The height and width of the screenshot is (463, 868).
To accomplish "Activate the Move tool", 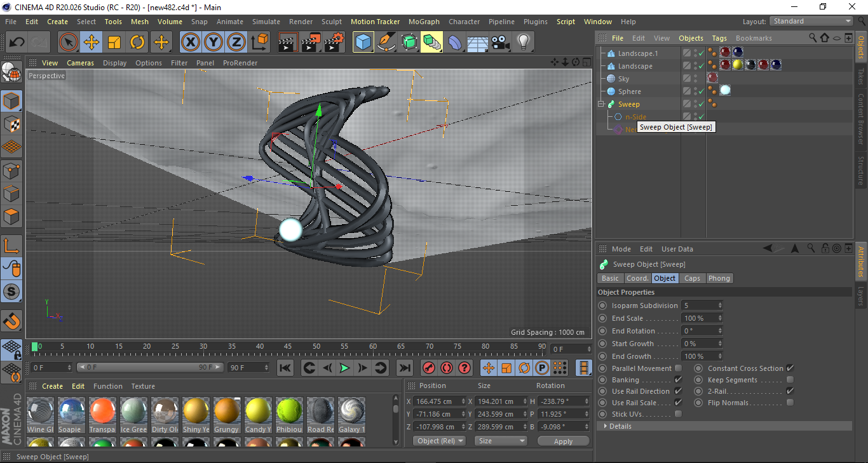I will (92, 43).
